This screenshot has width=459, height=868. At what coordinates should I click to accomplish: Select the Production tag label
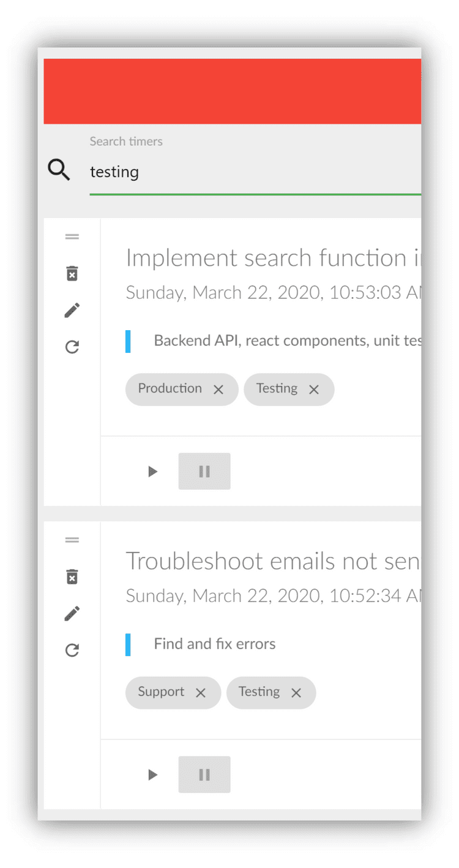tap(170, 388)
